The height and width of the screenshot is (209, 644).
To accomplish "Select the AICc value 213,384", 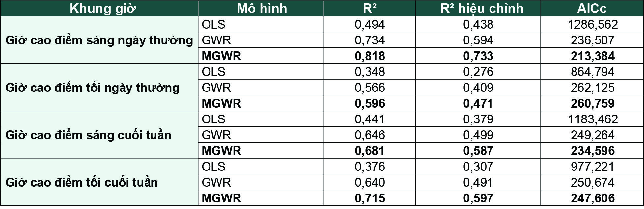I will click(592, 56).
